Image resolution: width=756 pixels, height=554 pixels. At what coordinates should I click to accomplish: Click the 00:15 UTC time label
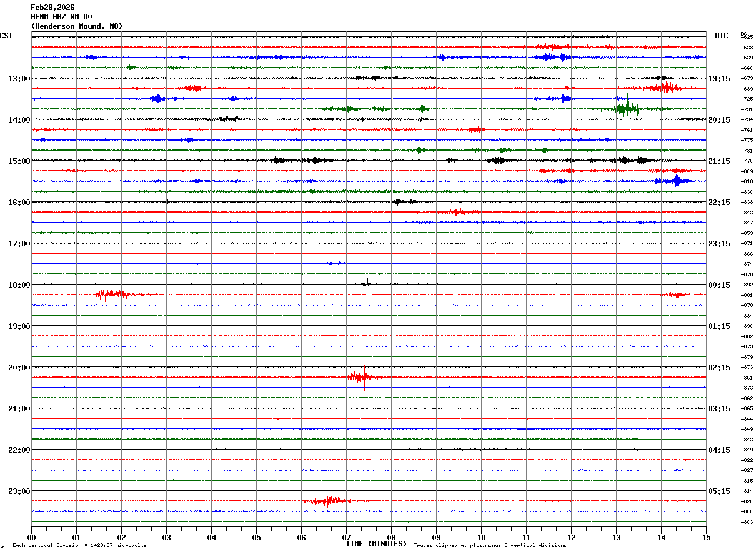pyautogui.click(x=719, y=285)
